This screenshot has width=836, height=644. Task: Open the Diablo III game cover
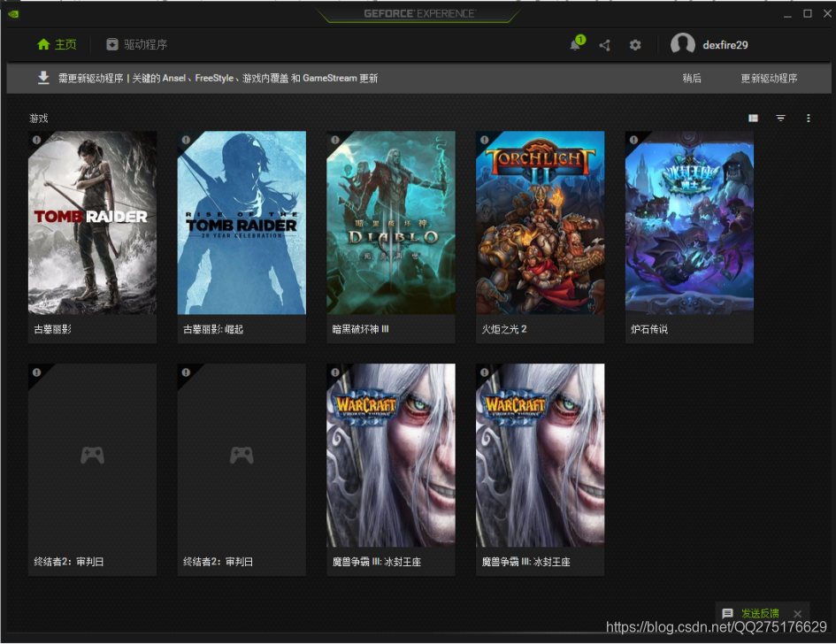click(x=391, y=222)
